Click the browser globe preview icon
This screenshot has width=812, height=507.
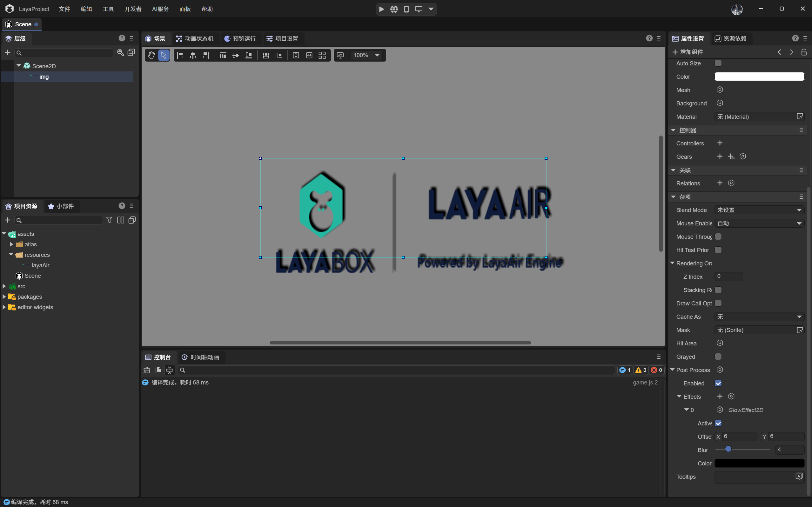click(394, 9)
